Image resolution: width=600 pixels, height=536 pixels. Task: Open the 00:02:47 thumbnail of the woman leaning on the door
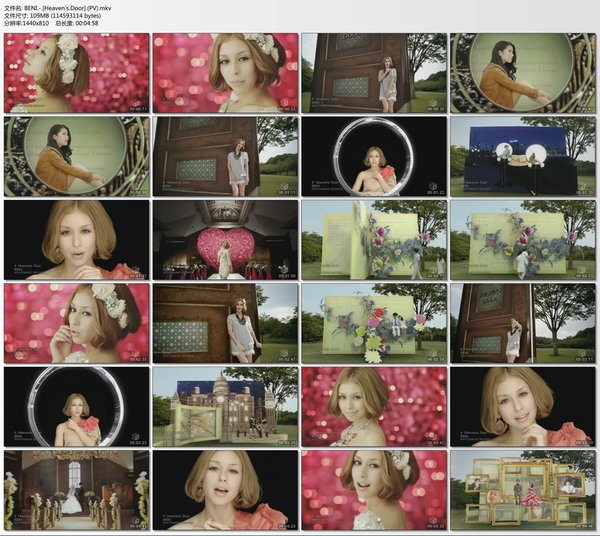225,323
